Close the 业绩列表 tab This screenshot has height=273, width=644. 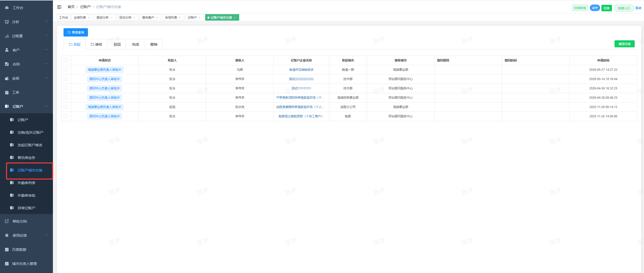89,18
